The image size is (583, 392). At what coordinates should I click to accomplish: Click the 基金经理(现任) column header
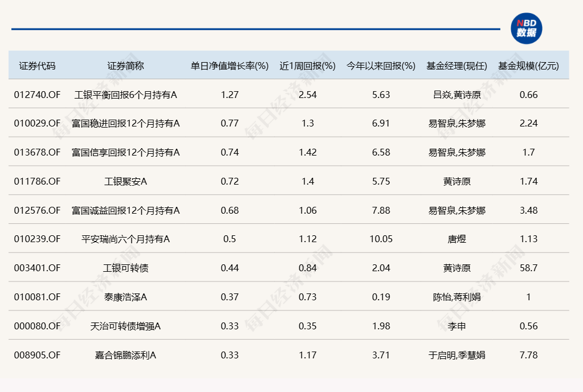456,66
